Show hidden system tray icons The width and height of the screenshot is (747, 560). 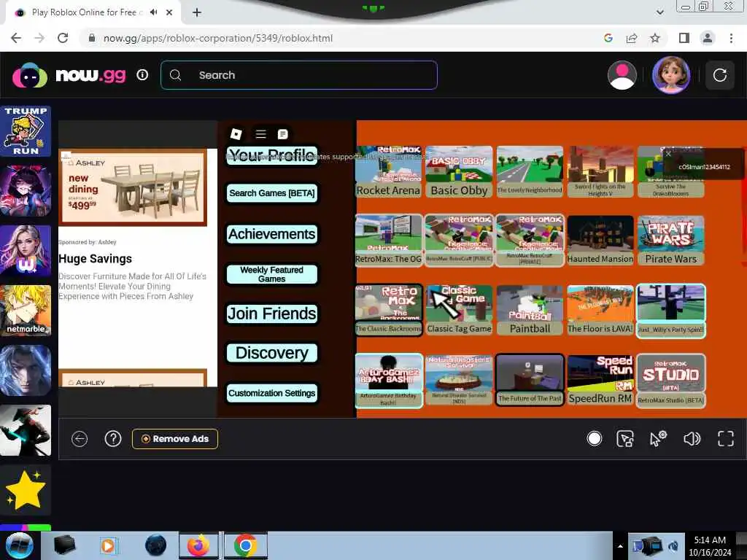pyautogui.click(x=620, y=546)
